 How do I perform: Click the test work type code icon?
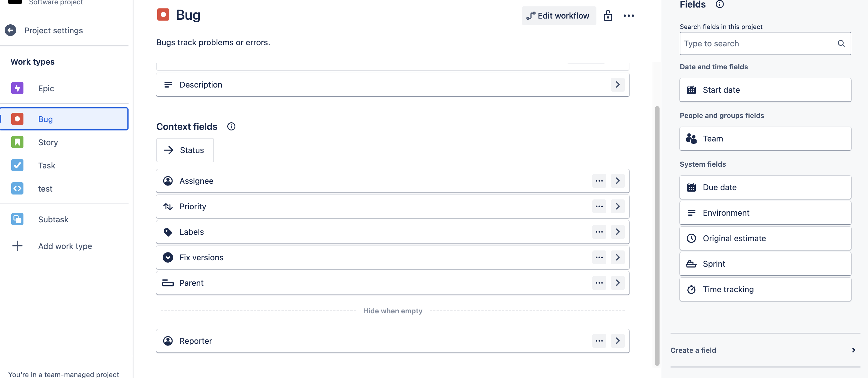[x=17, y=188]
